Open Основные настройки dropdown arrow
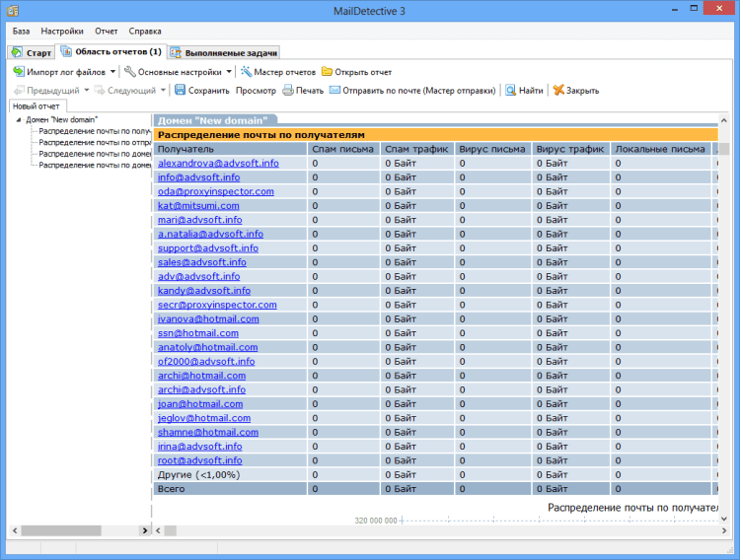 coord(229,72)
